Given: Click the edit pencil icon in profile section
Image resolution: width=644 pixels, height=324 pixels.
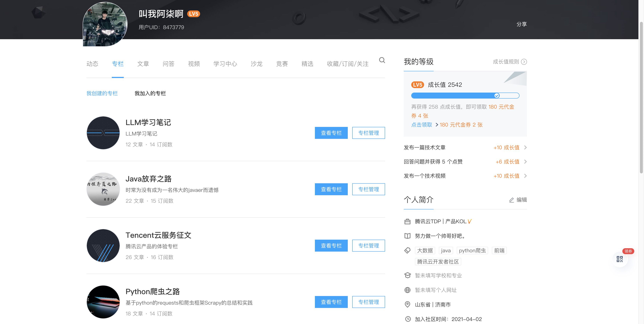Looking at the screenshot, I should 511,200.
